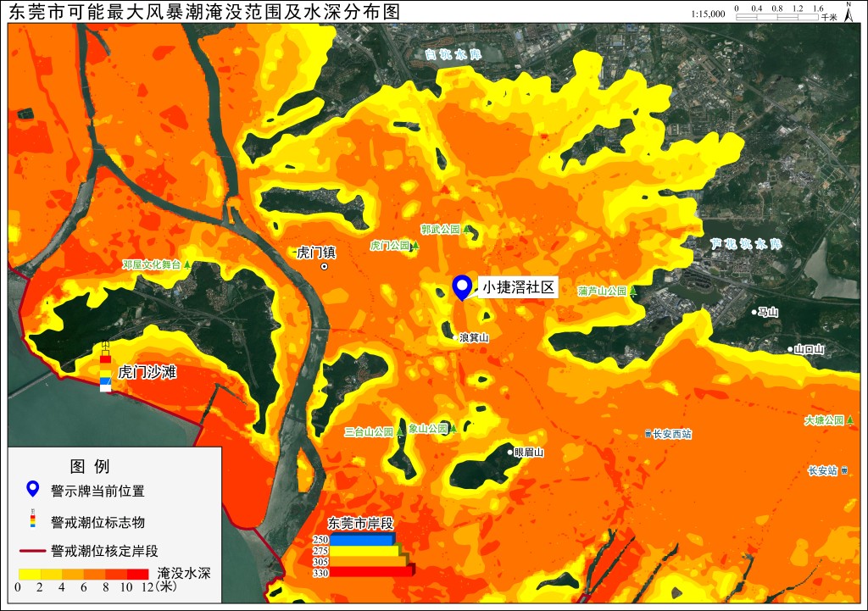868x611 pixels.
Task: Click the white dot marker for 马山
Action: point(754,312)
